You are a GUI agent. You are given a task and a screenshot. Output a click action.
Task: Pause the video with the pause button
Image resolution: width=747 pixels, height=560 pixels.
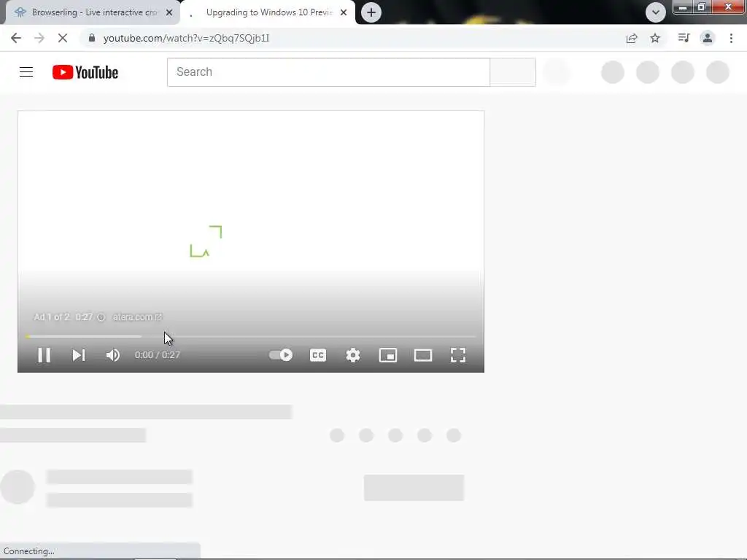pyautogui.click(x=44, y=355)
